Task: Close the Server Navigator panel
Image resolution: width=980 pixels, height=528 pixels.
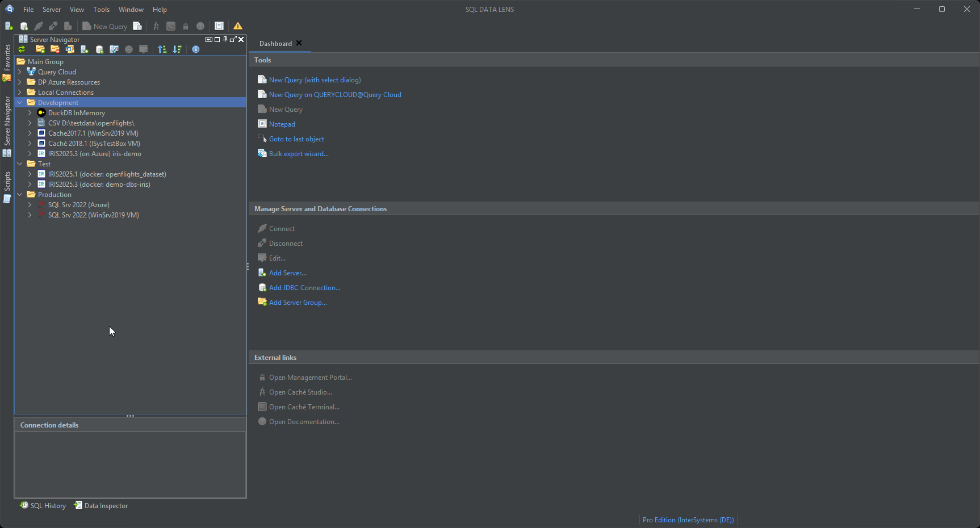Action: coord(241,39)
